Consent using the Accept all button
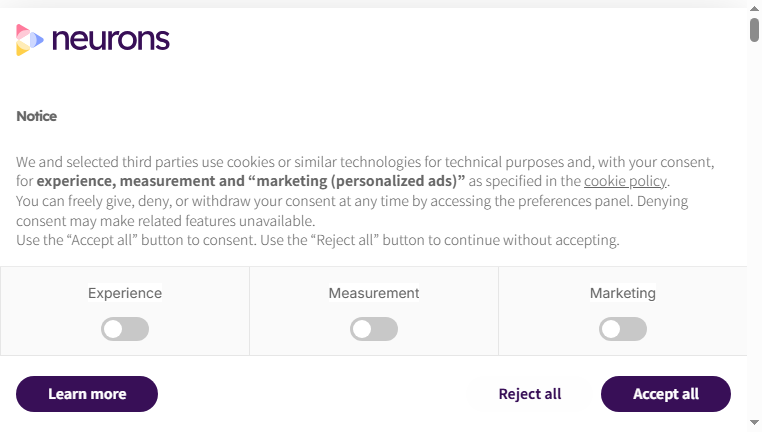Image resolution: width=762 pixels, height=432 pixels. [x=666, y=394]
